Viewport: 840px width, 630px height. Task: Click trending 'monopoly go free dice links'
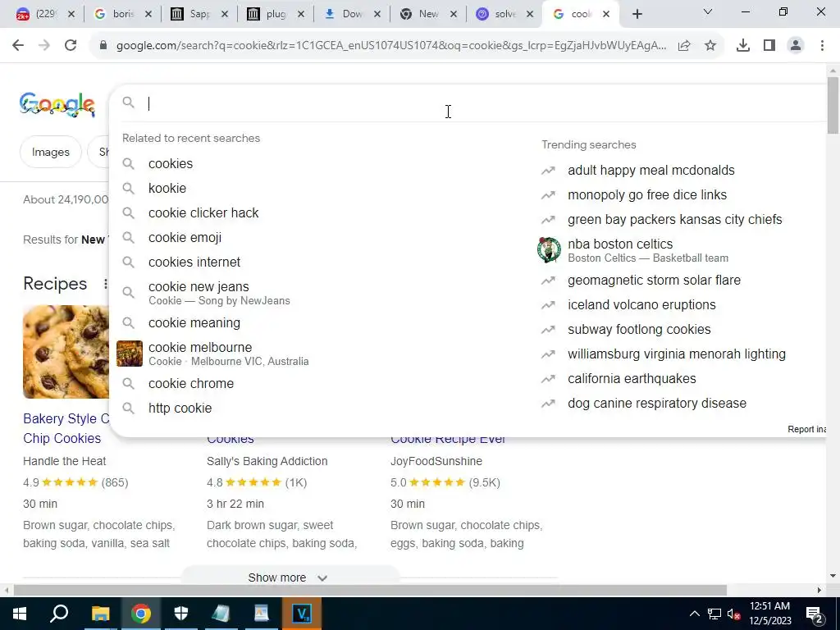[x=647, y=195]
